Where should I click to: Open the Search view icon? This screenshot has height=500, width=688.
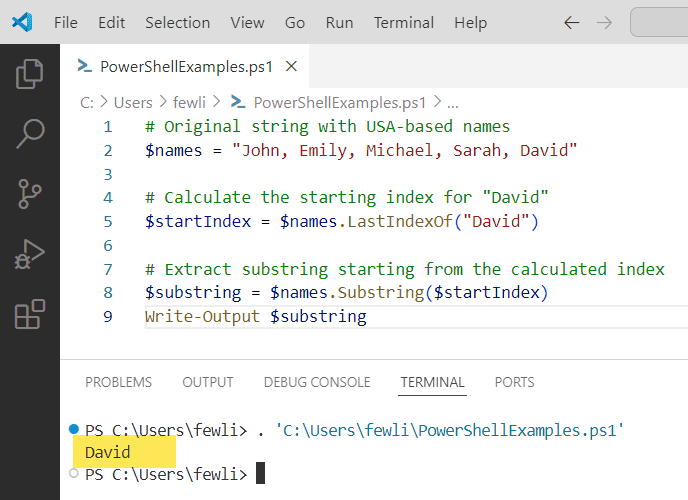30,134
